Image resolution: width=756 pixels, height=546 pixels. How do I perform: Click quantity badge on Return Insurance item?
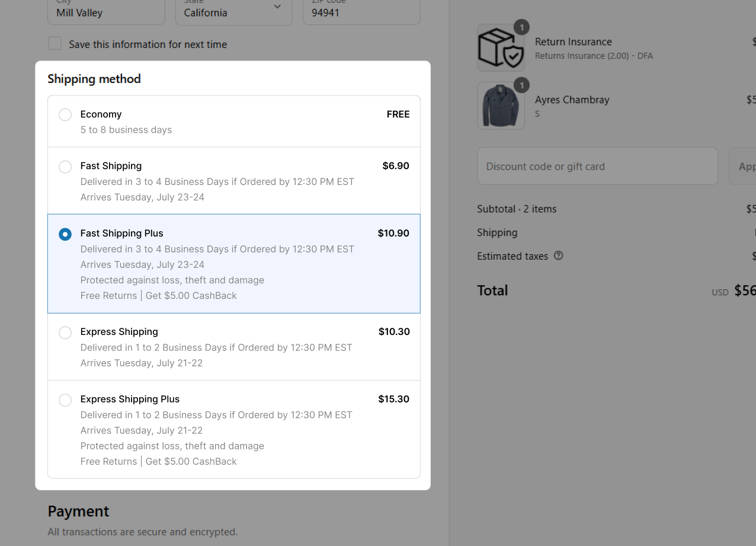point(521,27)
